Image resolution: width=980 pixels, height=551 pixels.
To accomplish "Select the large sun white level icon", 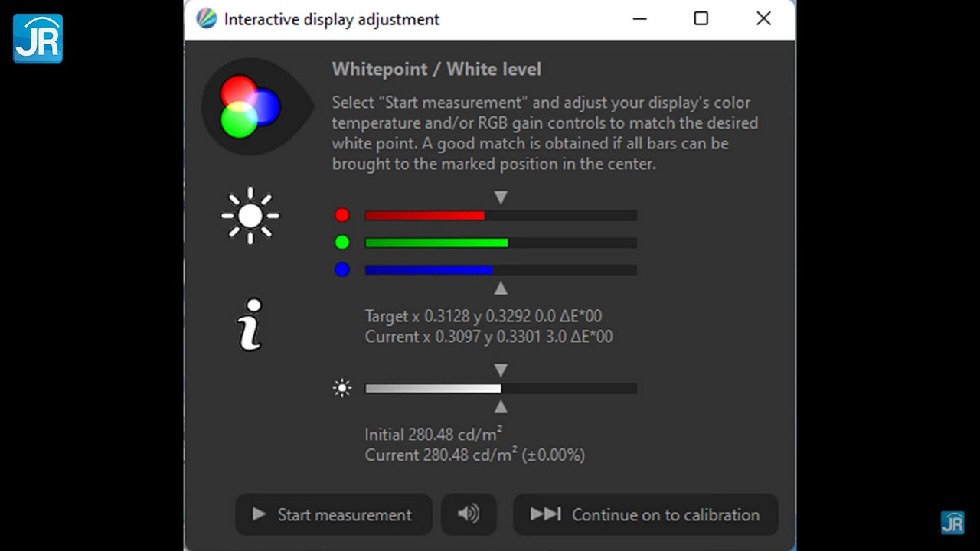I will [x=250, y=216].
